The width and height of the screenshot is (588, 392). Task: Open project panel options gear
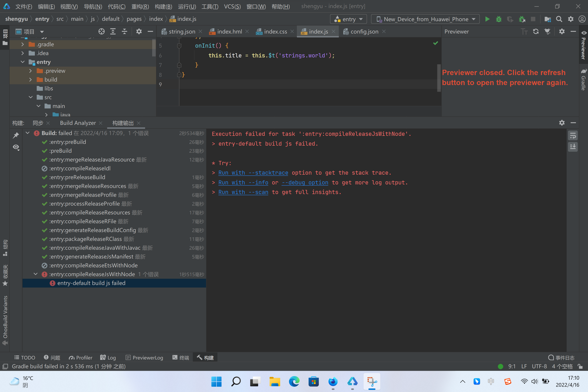pyautogui.click(x=139, y=32)
